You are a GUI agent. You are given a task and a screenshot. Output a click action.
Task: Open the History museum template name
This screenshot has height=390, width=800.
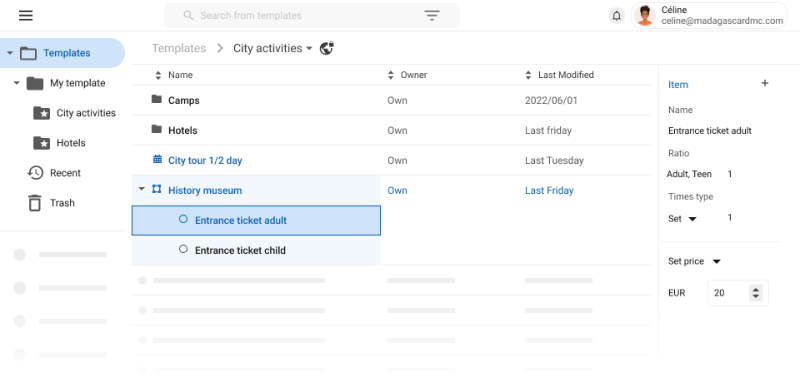[x=205, y=190]
